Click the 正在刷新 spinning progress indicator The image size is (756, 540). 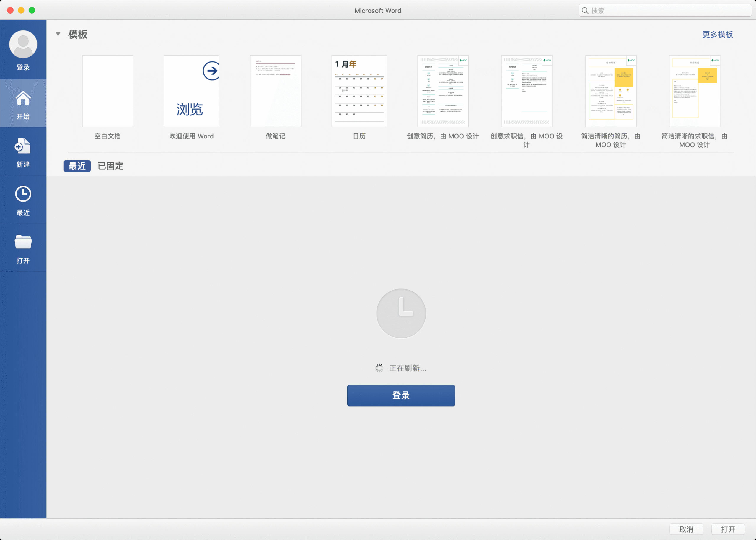[x=379, y=368]
